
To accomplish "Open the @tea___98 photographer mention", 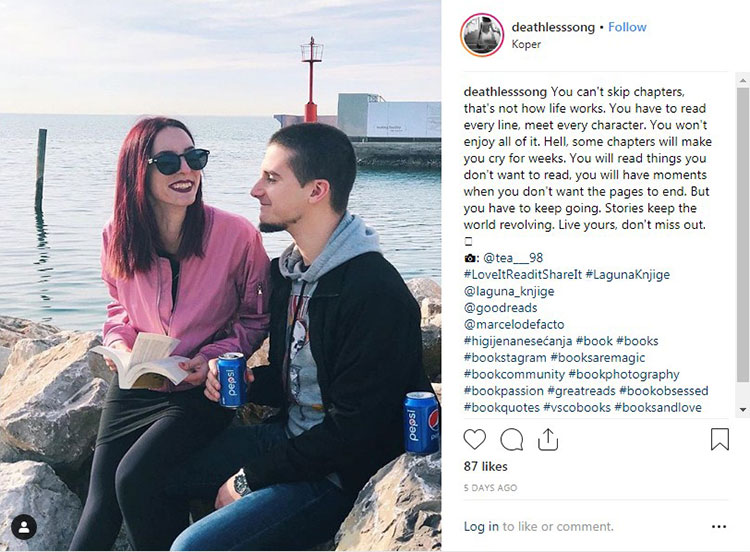I will [x=513, y=258].
